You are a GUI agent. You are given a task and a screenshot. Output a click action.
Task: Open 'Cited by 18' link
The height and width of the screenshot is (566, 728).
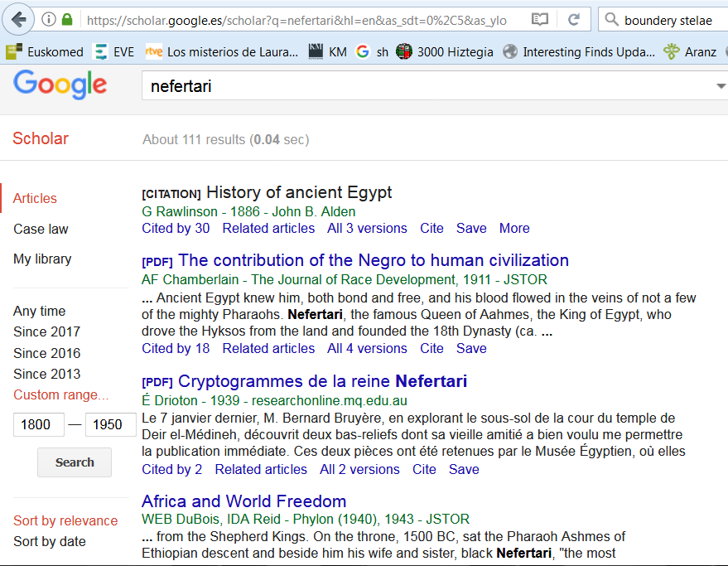[176, 348]
